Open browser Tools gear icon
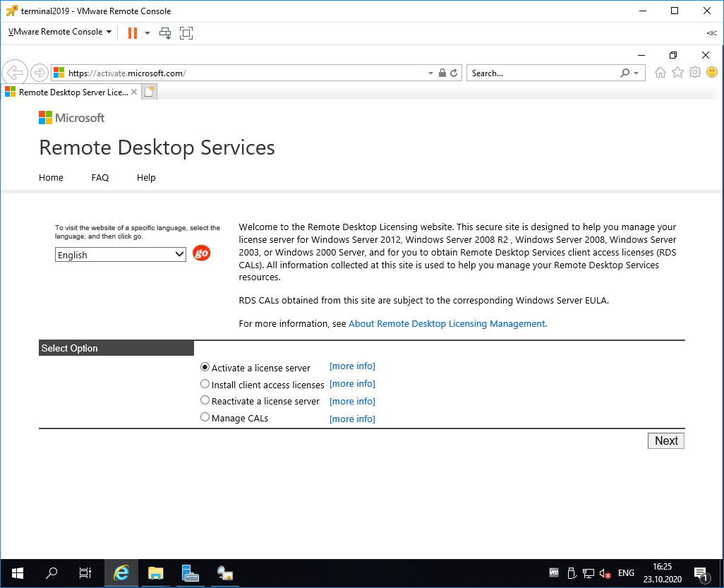 (695, 72)
